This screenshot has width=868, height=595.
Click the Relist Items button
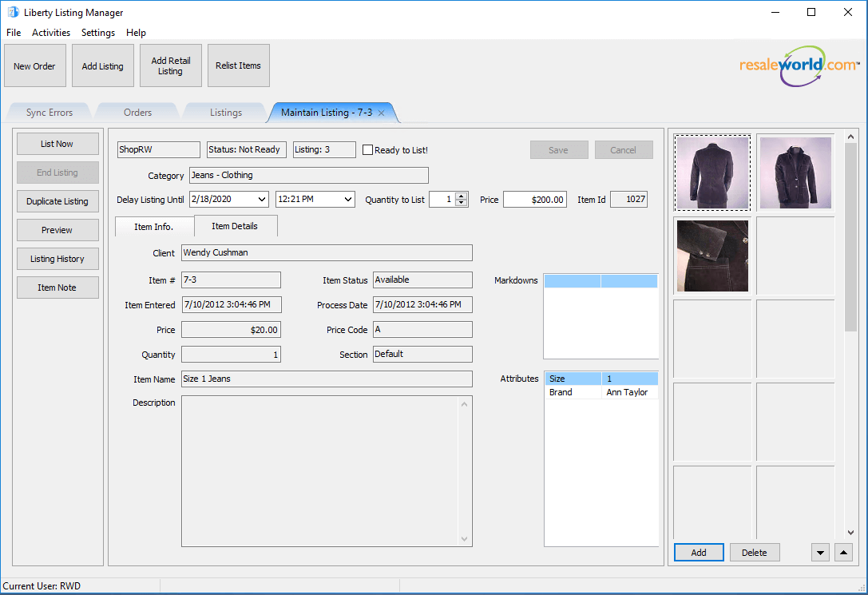pyautogui.click(x=239, y=65)
